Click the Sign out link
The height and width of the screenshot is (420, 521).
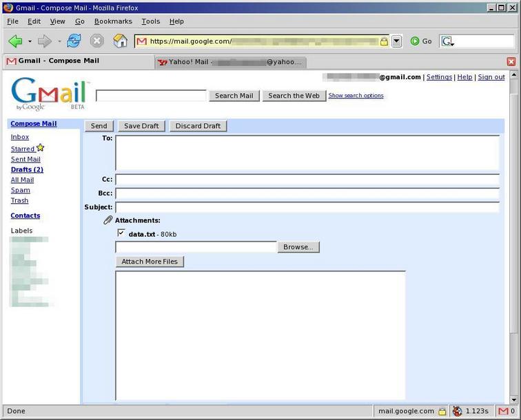click(x=491, y=77)
